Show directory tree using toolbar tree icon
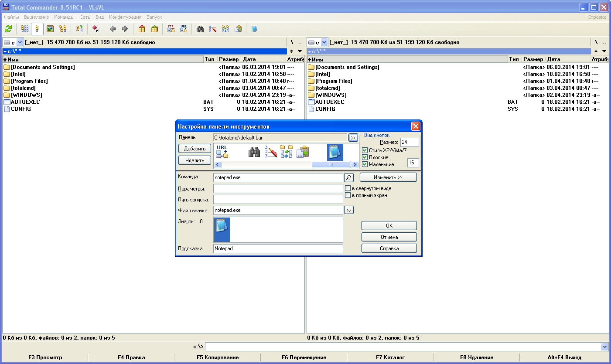611x364 pixels. click(63, 29)
